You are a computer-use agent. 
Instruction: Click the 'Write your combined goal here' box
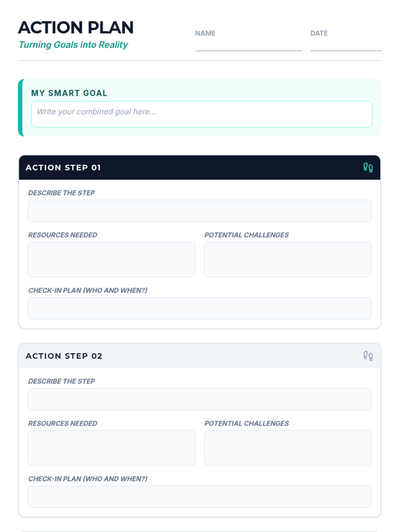click(x=201, y=114)
